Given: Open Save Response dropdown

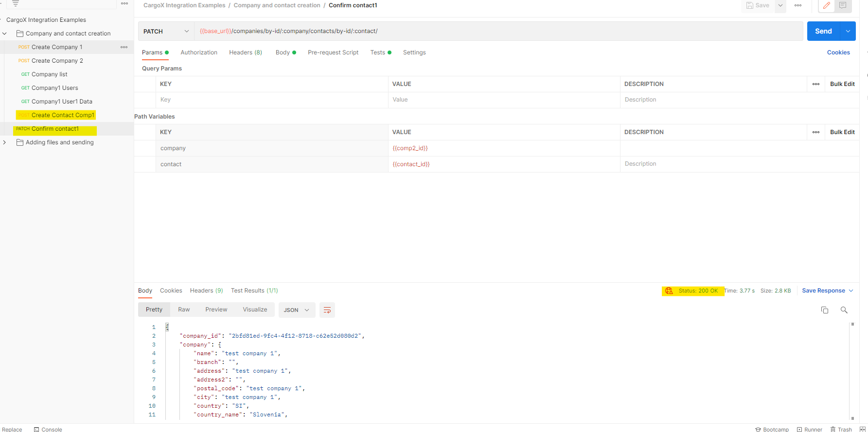Looking at the screenshot, I should tap(828, 291).
